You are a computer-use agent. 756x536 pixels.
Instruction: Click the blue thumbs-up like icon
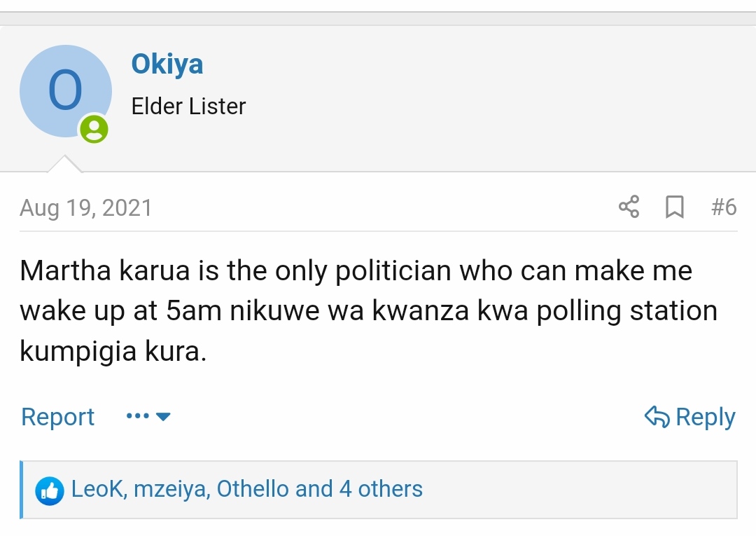click(49, 490)
